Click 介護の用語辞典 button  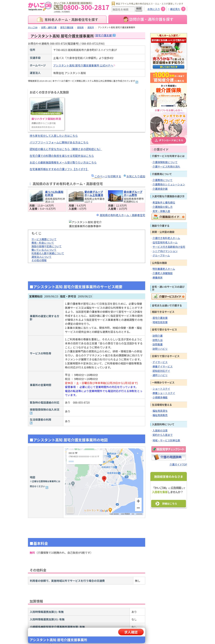point(168,457)
